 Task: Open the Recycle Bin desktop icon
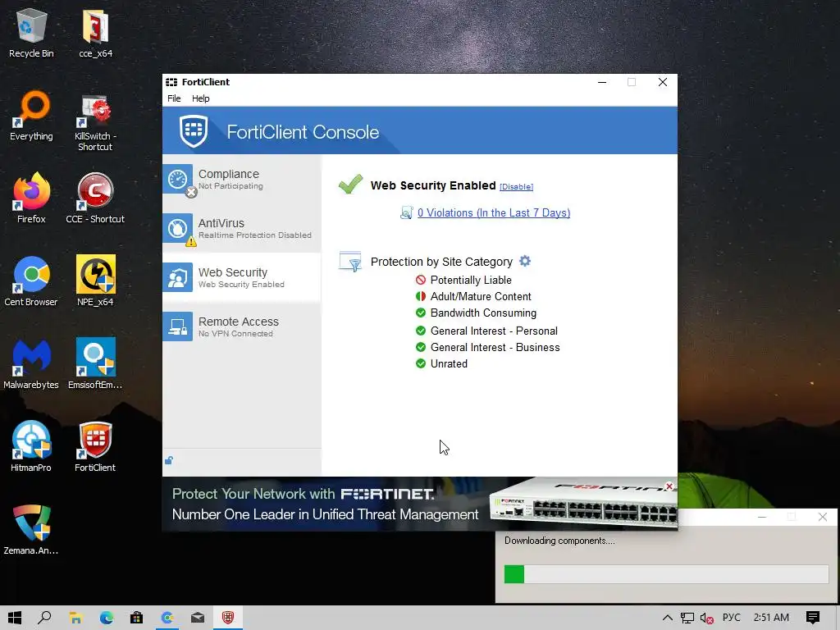[x=31, y=33]
